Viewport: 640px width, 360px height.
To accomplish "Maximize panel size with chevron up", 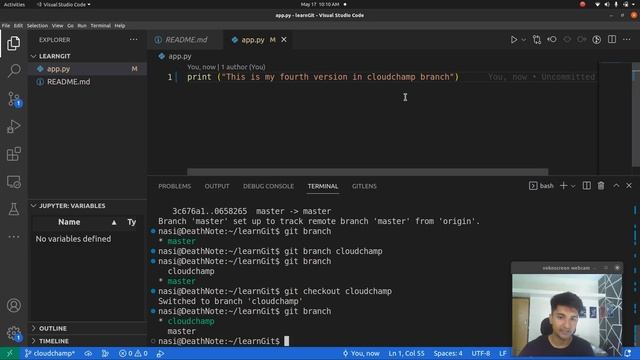I will pos(616,186).
